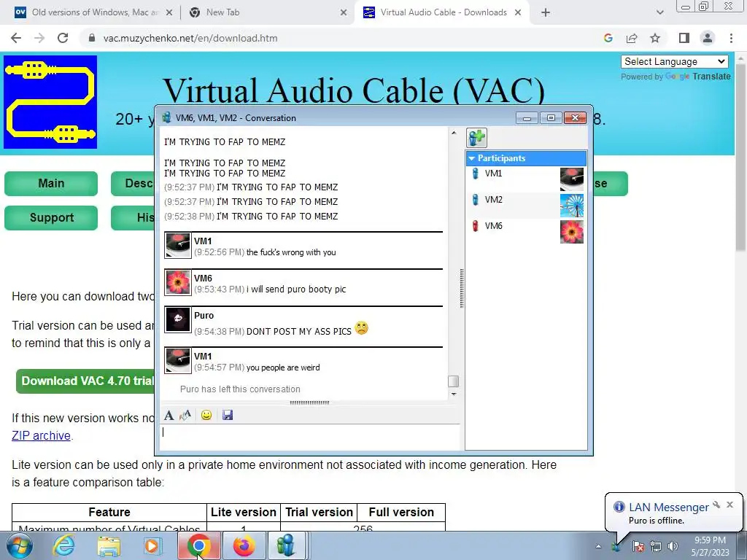
Task: Open the font color icon in chat toolbar
Action: [185, 415]
